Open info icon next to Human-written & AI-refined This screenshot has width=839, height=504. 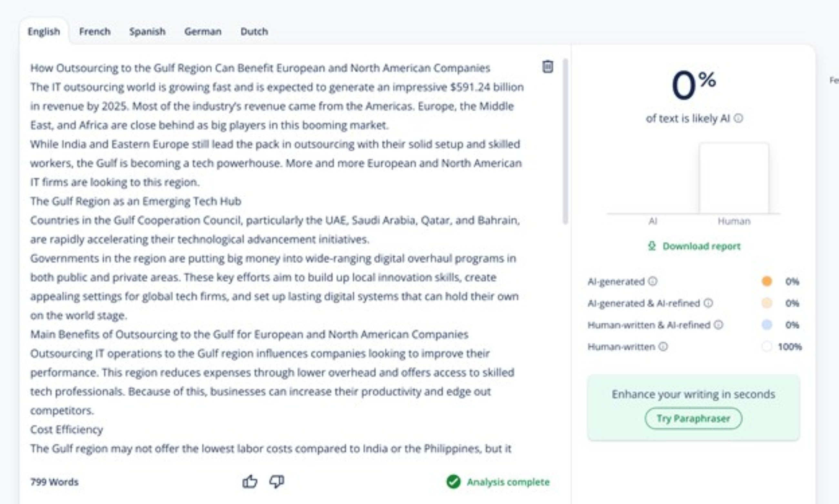click(x=718, y=325)
